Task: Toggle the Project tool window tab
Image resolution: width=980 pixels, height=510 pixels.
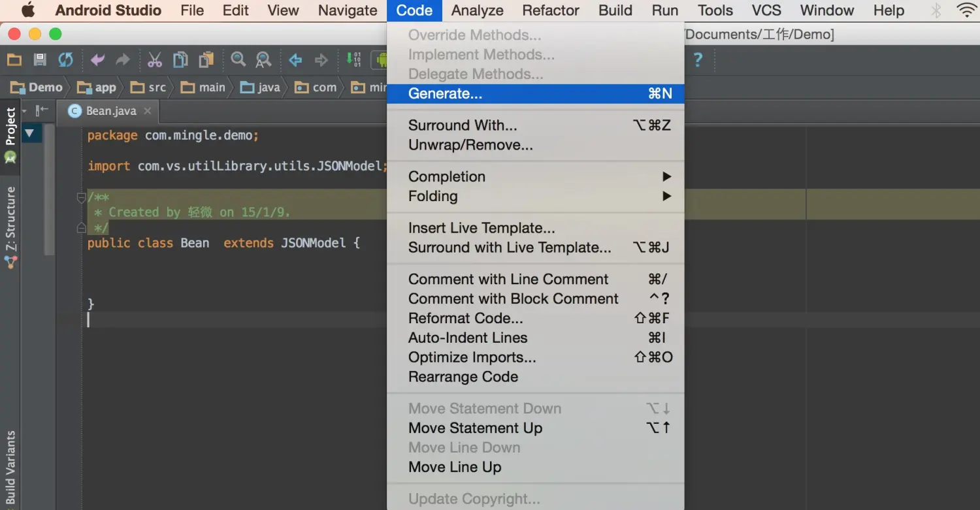Action: 10,127
